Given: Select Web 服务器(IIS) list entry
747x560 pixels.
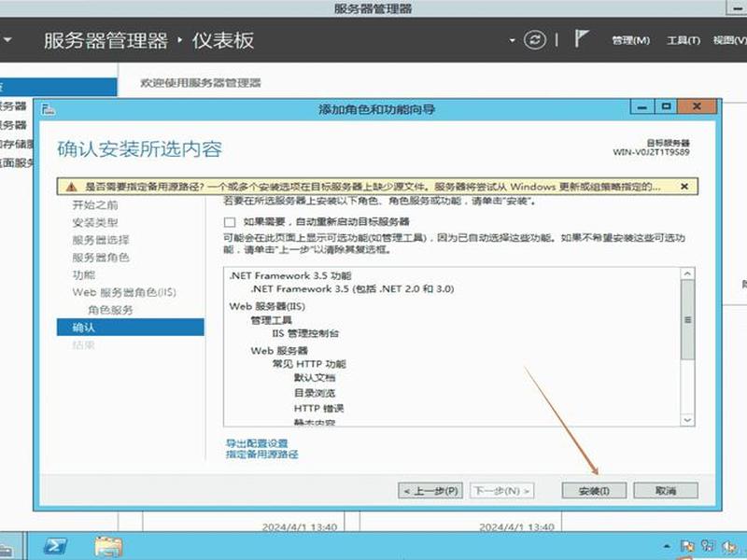Looking at the screenshot, I should [267, 306].
